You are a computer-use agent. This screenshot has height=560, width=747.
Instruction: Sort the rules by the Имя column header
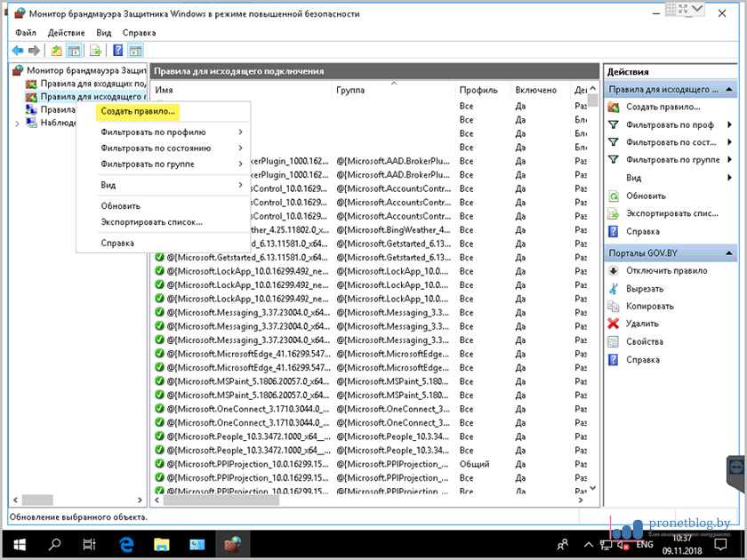[x=240, y=90]
